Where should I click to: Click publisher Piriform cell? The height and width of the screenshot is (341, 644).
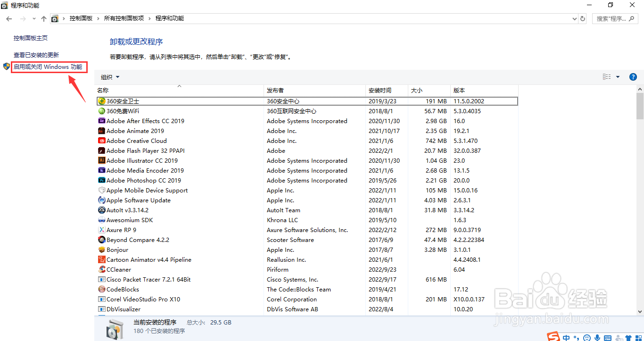click(x=278, y=269)
